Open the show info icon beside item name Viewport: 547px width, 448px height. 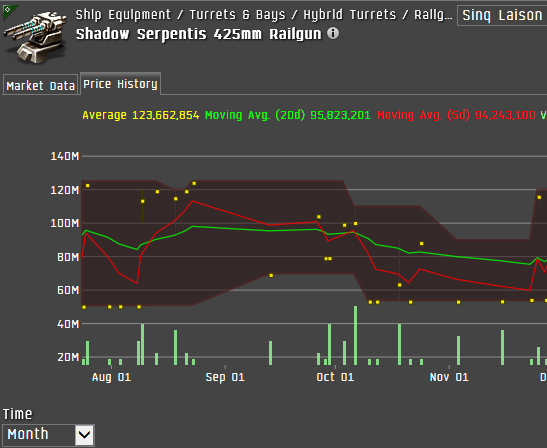pyautogui.click(x=333, y=33)
